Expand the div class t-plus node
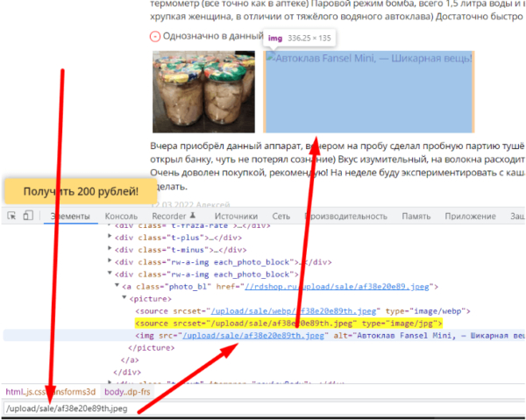This screenshot has width=526, height=420. pos(110,238)
